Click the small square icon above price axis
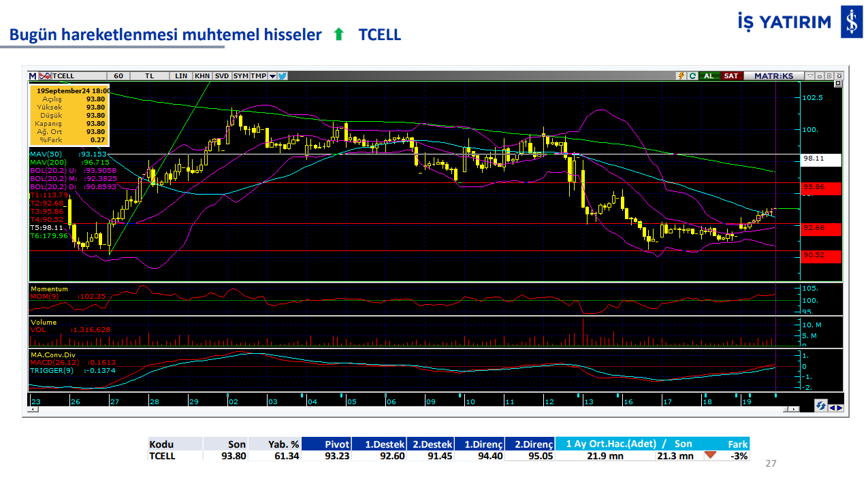The image size is (868, 477). 837,84
